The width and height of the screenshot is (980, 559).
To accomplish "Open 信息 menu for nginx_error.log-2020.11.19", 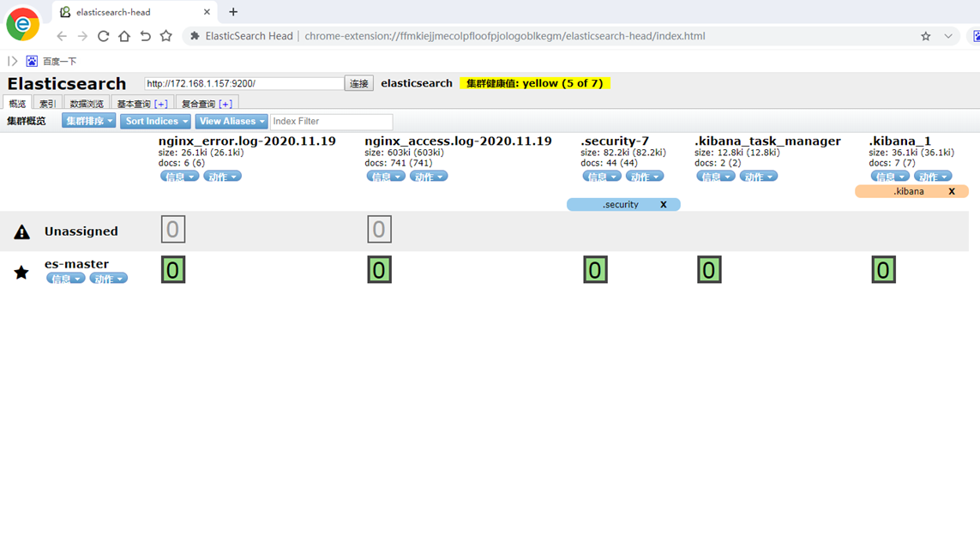I will (x=179, y=177).
